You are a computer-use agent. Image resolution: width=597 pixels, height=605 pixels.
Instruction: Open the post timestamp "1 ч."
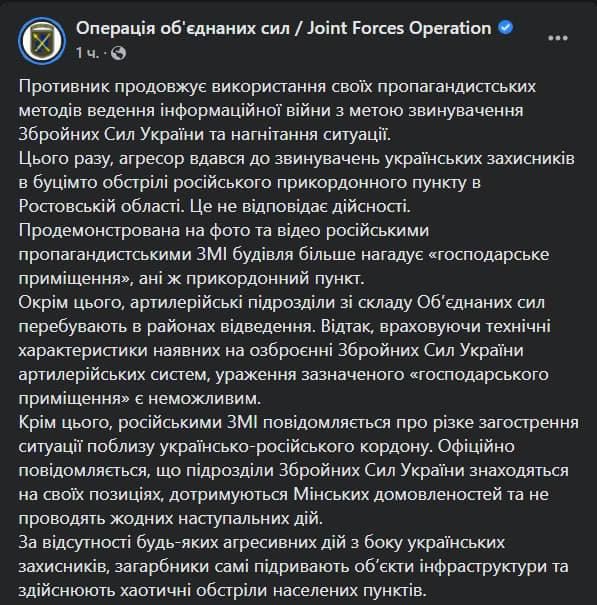click(86, 53)
